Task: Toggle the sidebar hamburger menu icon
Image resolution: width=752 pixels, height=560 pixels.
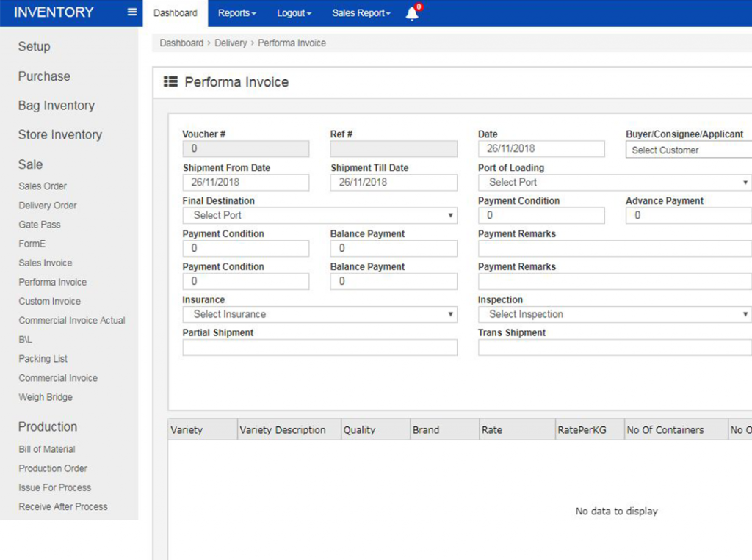Action: (132, 12)
